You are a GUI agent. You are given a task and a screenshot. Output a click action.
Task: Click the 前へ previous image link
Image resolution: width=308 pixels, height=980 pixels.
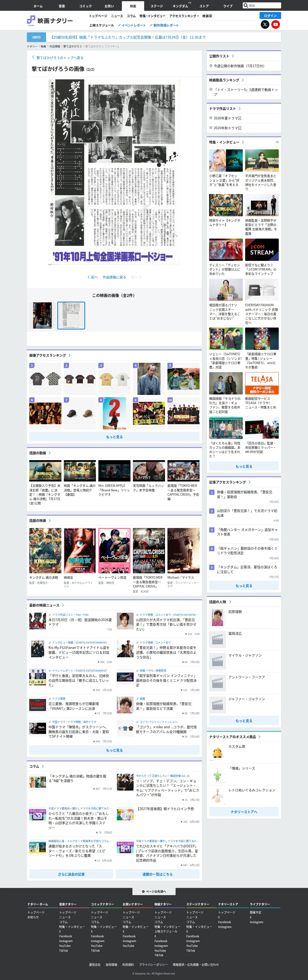[x=93, y=277]
